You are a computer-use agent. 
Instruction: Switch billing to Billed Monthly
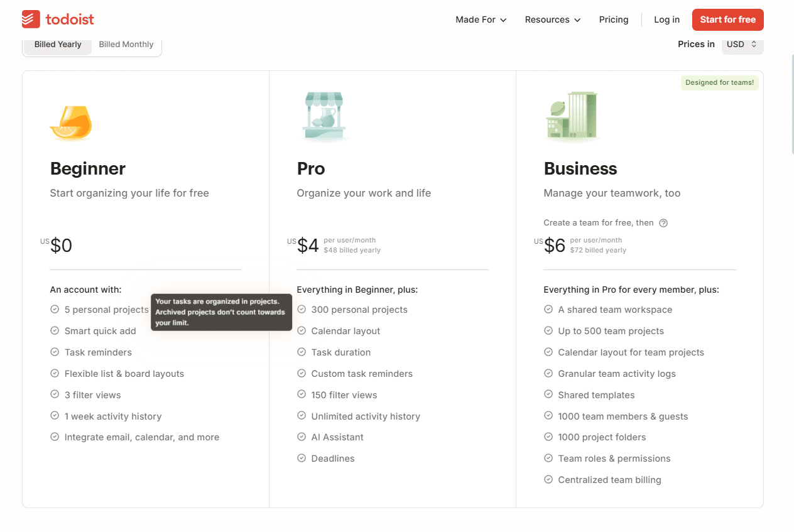tap(126, 45)
